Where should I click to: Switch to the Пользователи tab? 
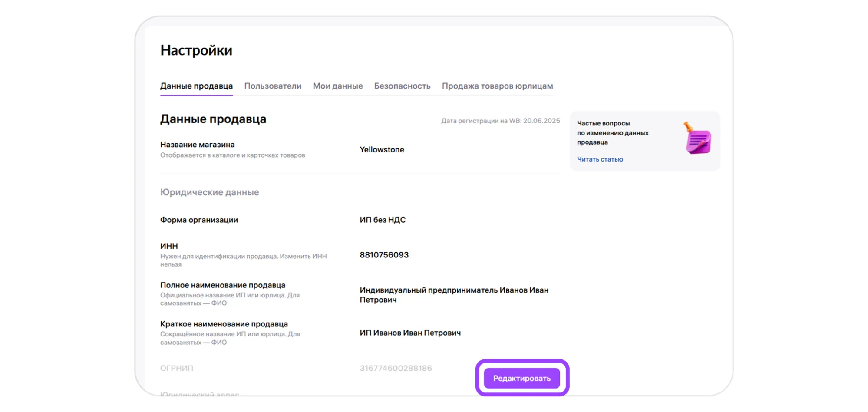[273, 86]
